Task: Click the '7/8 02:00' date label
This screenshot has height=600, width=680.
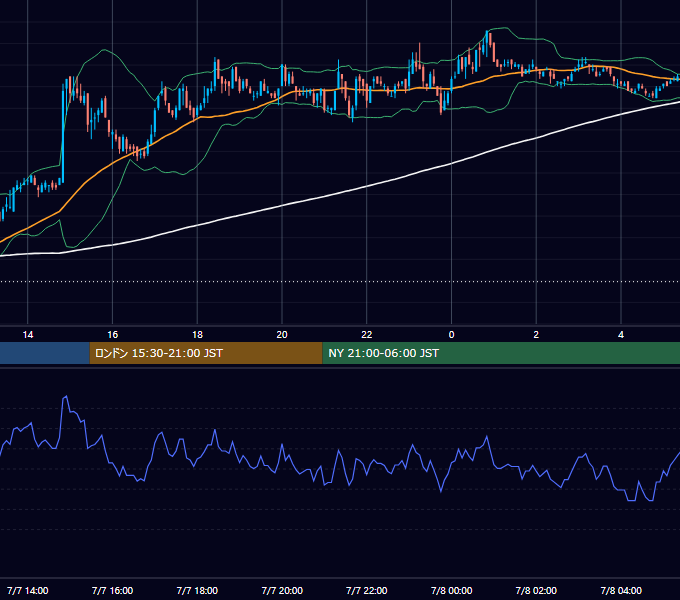Action: (536, 590)
